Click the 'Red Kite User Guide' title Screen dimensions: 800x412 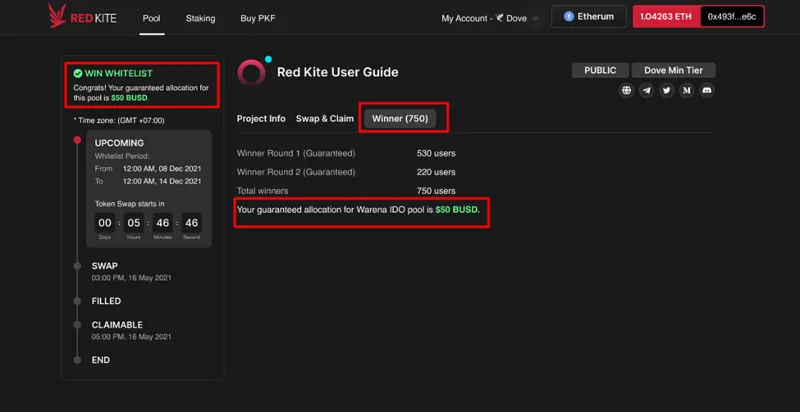point(338,72)
